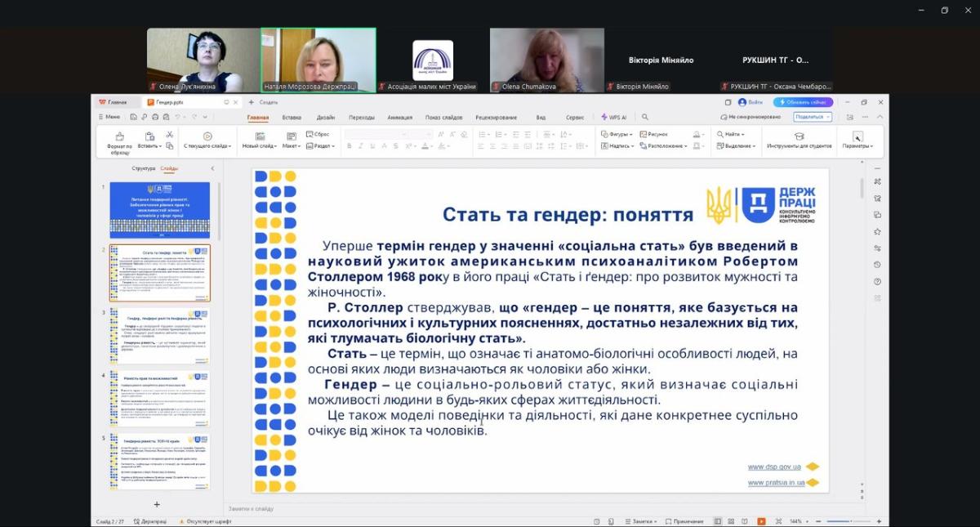
Task: Switch to the Дизайн ribbon tab
Action: (326, 117)
